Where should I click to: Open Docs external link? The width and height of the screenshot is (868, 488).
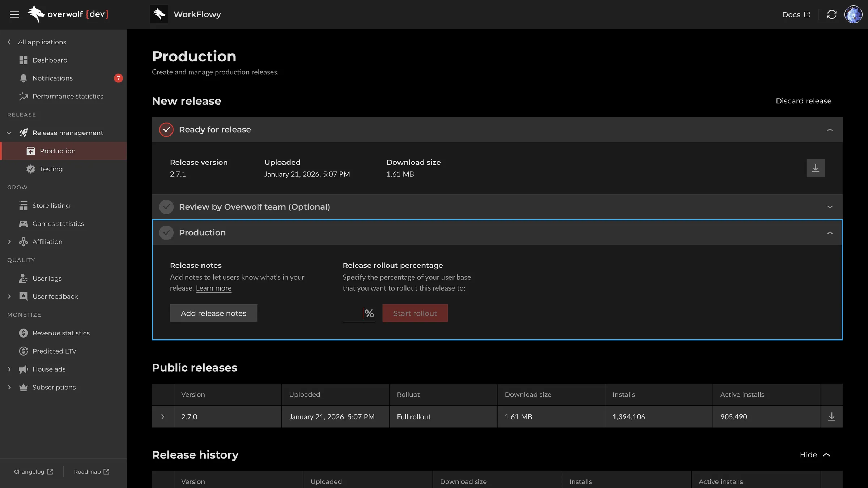[796, 14]
